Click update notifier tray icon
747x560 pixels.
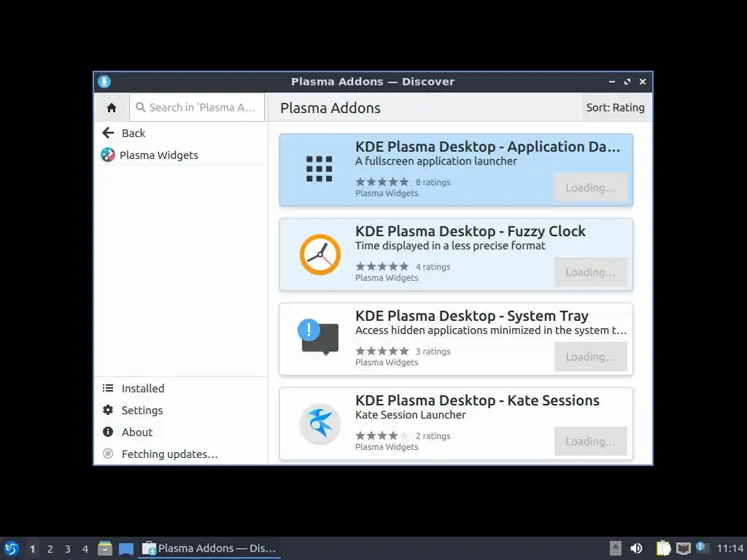pos(702,548)
